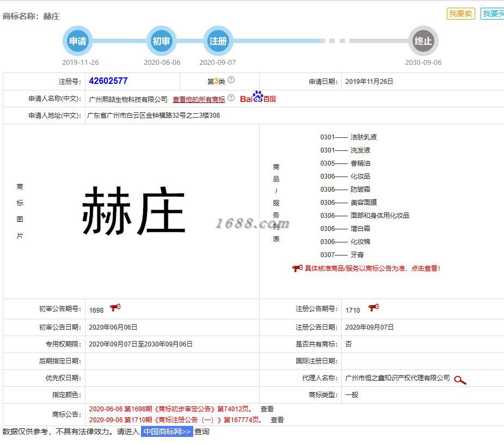Select 0306 防皱霜 item
504x444 pixels.
pyautogui.click(x=345, y=190)
